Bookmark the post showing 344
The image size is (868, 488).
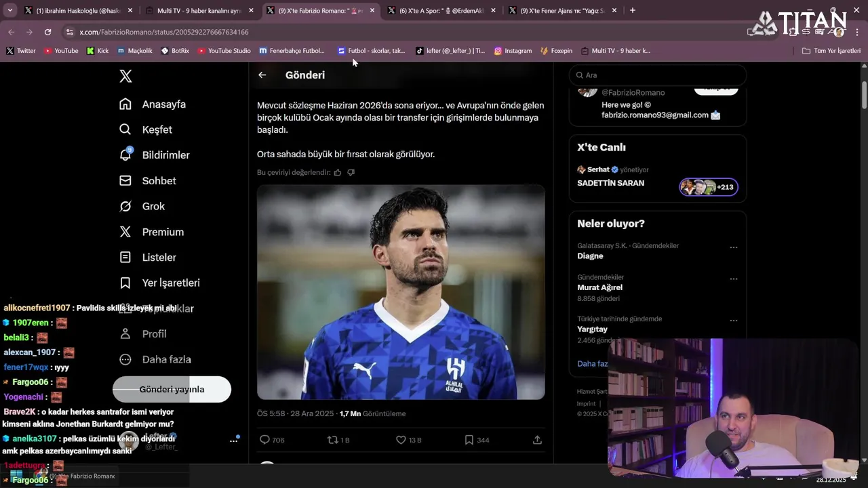pos(477,440)
